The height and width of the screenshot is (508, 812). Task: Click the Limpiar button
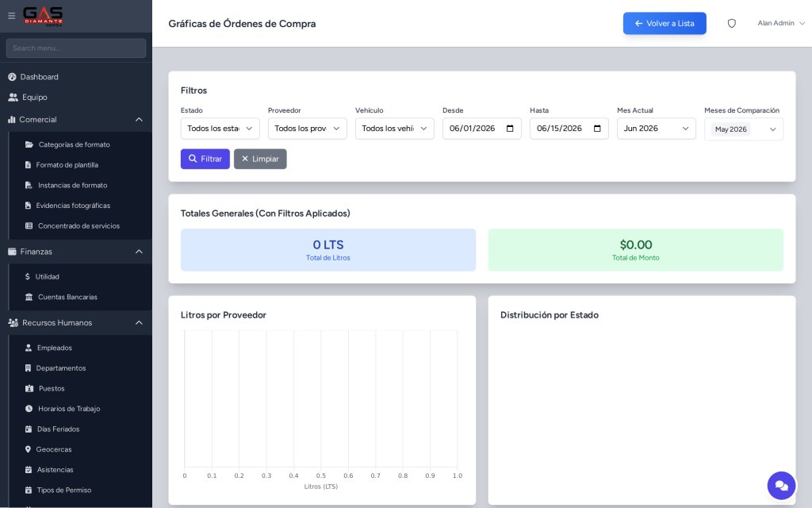tap(260, 159)
